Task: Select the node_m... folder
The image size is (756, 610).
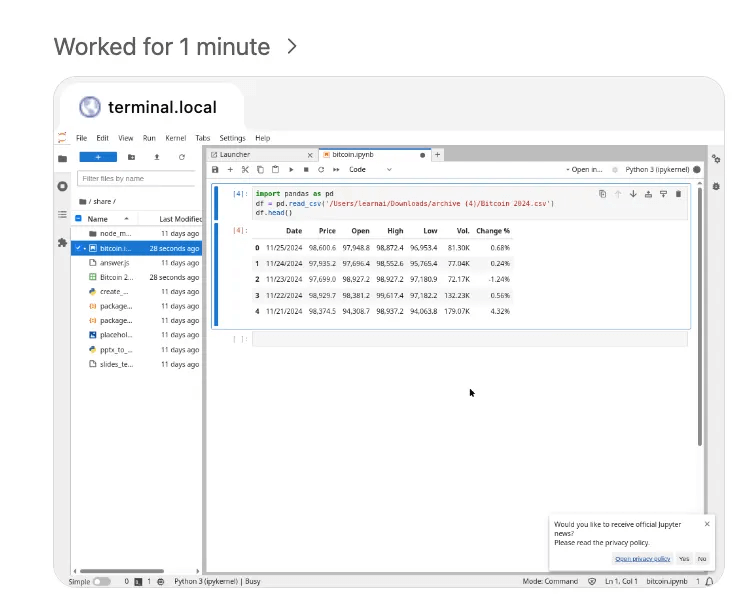Action: (136, 233)
